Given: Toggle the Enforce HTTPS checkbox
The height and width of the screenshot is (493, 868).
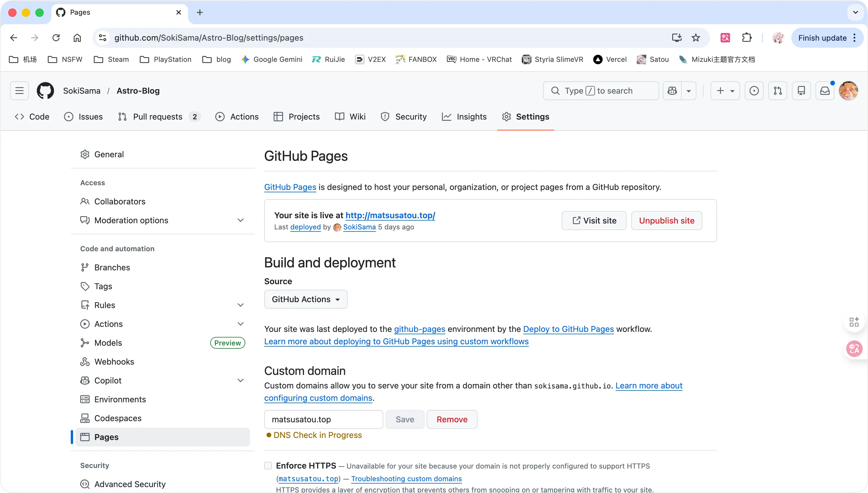Looking at the screenshot, I should 268,466.
